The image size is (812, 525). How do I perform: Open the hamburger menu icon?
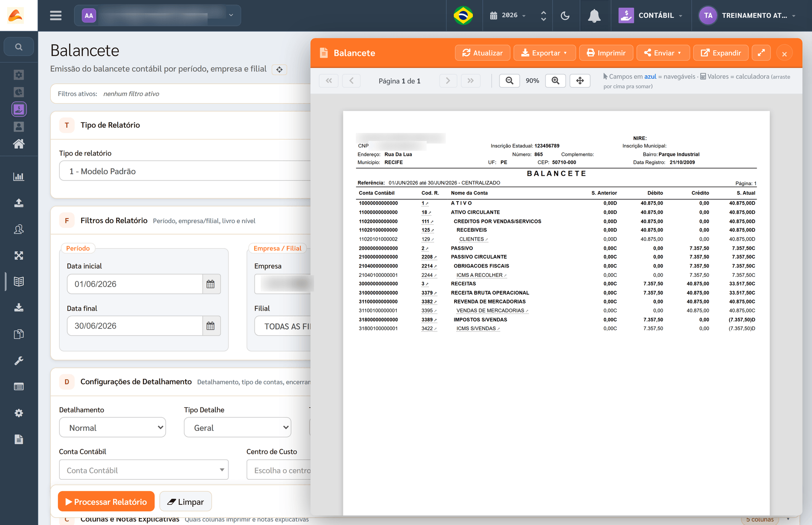tap(56, 16)
